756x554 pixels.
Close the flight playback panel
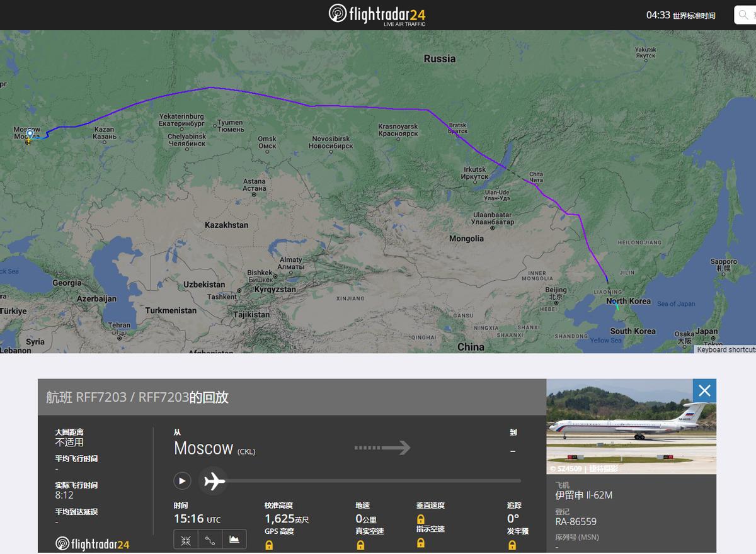(x=704, y=390)
